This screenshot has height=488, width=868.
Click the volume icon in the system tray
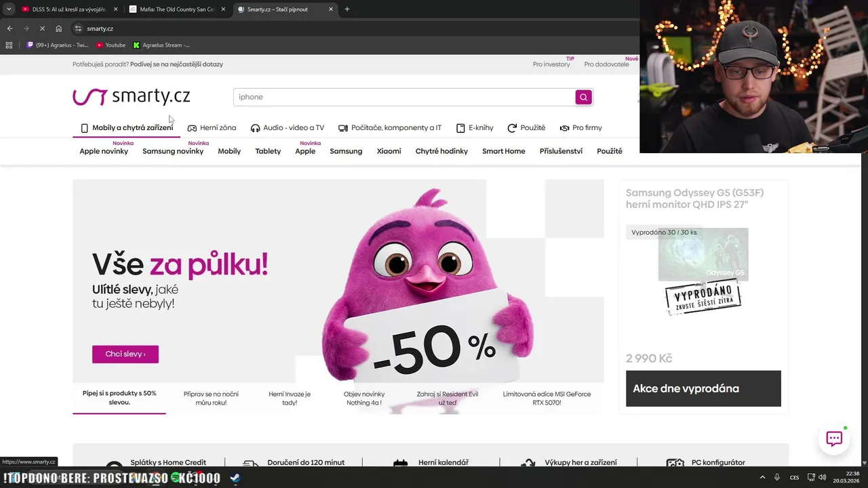pos(823,477)
